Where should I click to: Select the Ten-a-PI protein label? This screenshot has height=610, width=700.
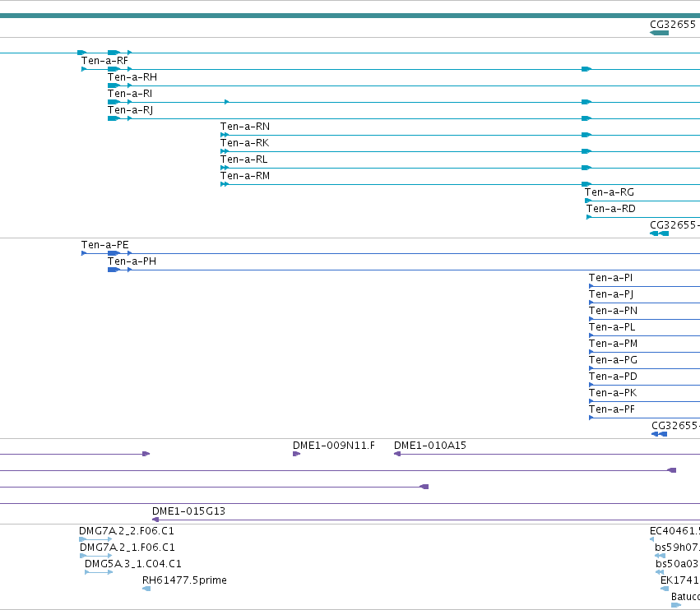[610, 278]
